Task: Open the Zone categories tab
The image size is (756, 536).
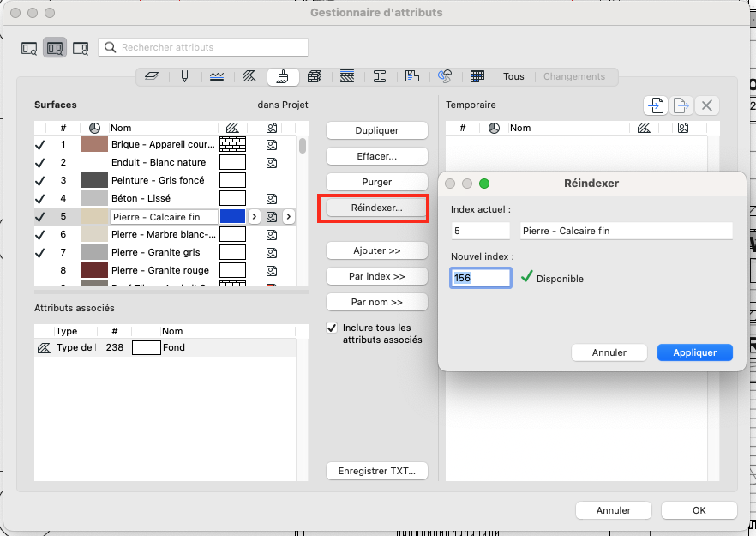Action: (x=412, y=76)
